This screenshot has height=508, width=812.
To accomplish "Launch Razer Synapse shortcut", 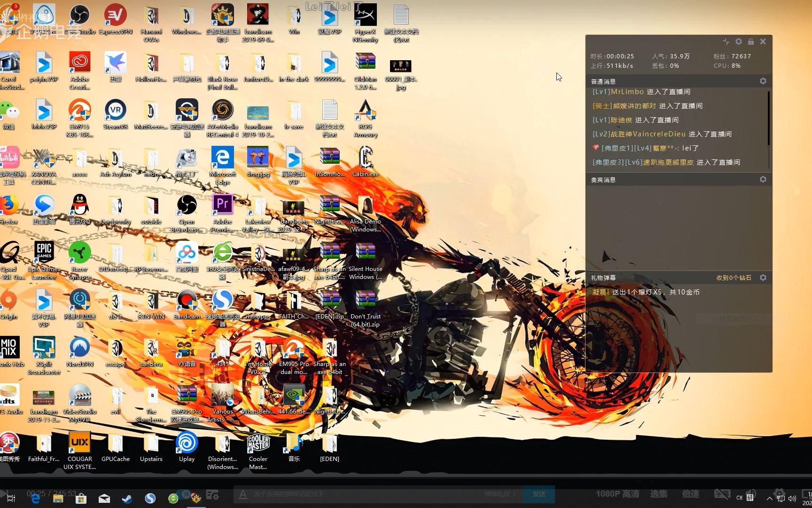I will [x=80, y=260].
